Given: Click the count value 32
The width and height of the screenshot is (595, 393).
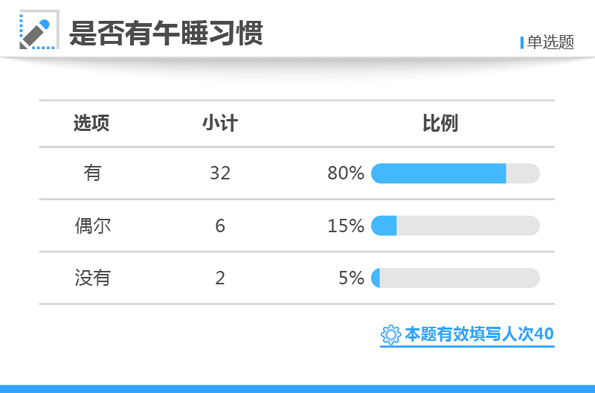Looking at the screenshot, I should coord(220,173).
